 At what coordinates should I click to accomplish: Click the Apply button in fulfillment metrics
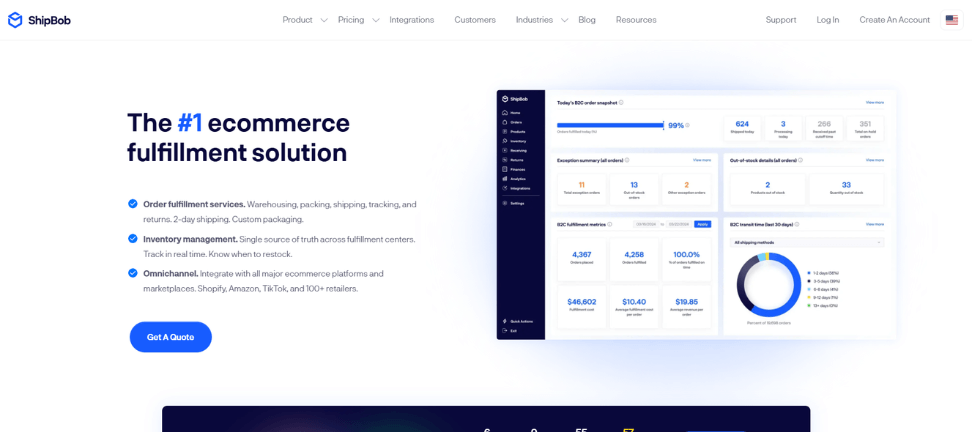point(703,224)
